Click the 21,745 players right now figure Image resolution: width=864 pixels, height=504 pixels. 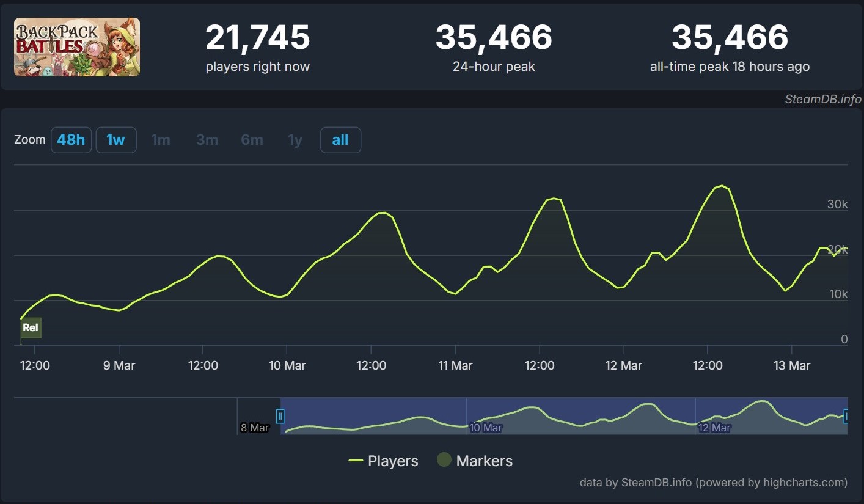click(x=257, y=38)
